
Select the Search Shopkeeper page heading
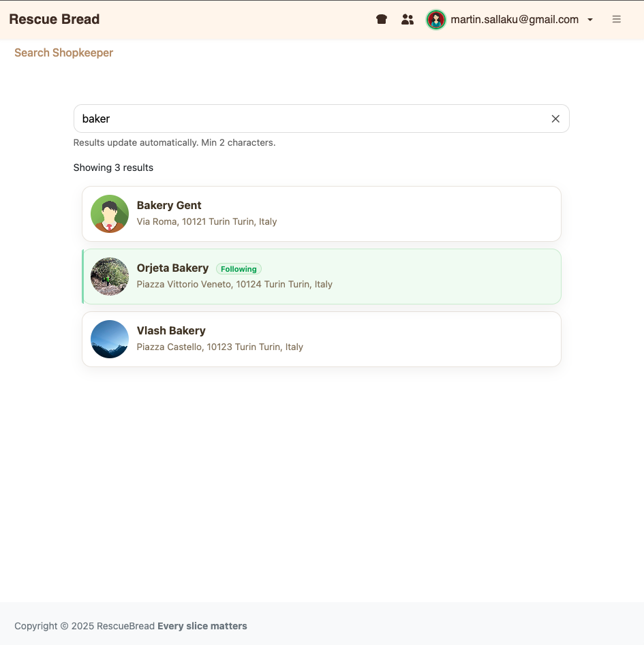[x=63, y=53]
